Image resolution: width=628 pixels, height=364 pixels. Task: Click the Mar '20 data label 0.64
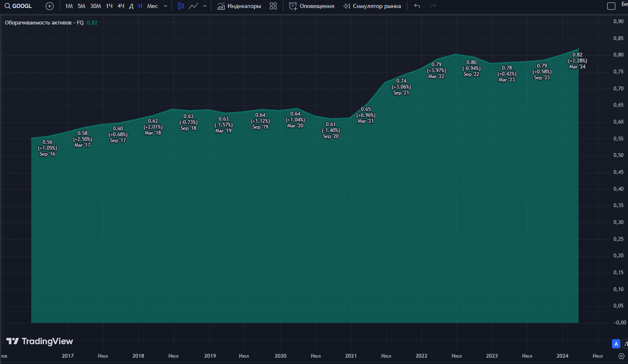pos(295,120)
